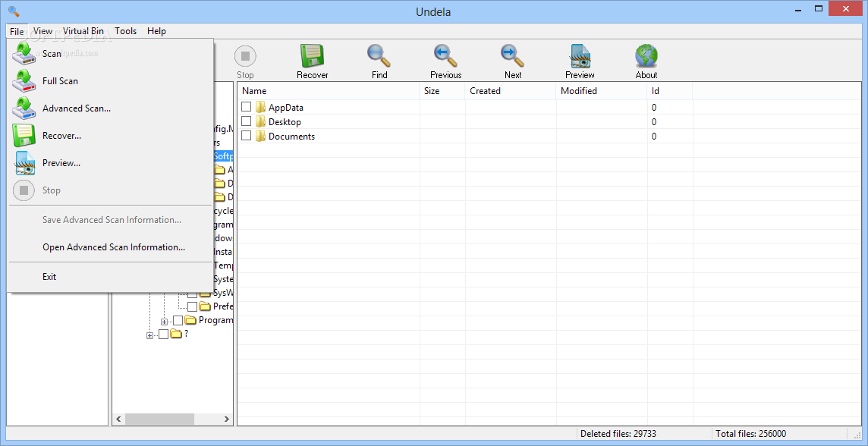
Task: Sort file list by Name column
Action: tap(329, 91)
